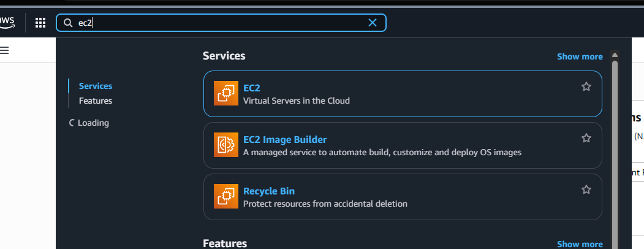
Task: Click 'Virtual Servers in the Cloud' description
Action: [x=297, y=101]
